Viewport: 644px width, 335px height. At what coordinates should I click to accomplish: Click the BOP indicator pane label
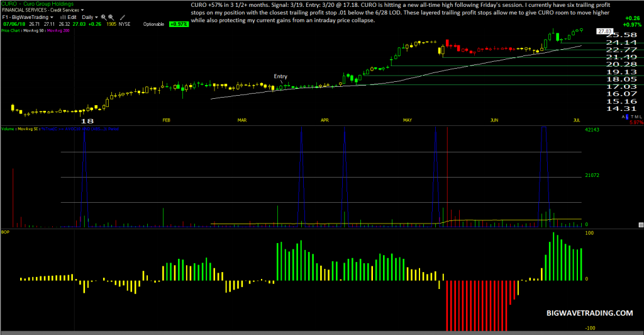click(x=5, y=232)
